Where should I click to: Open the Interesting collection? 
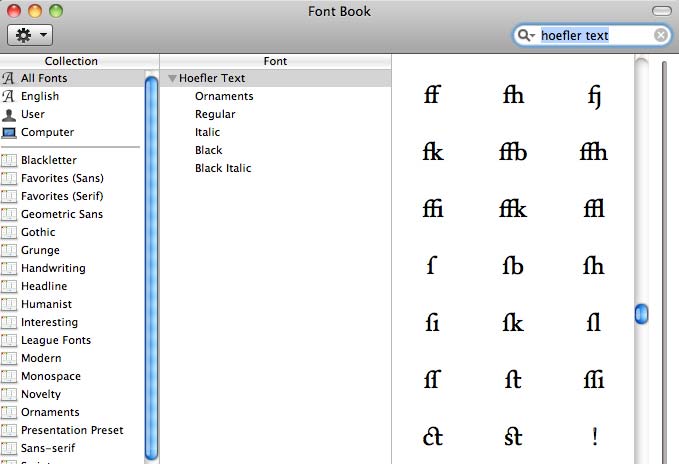click(72, 322)
